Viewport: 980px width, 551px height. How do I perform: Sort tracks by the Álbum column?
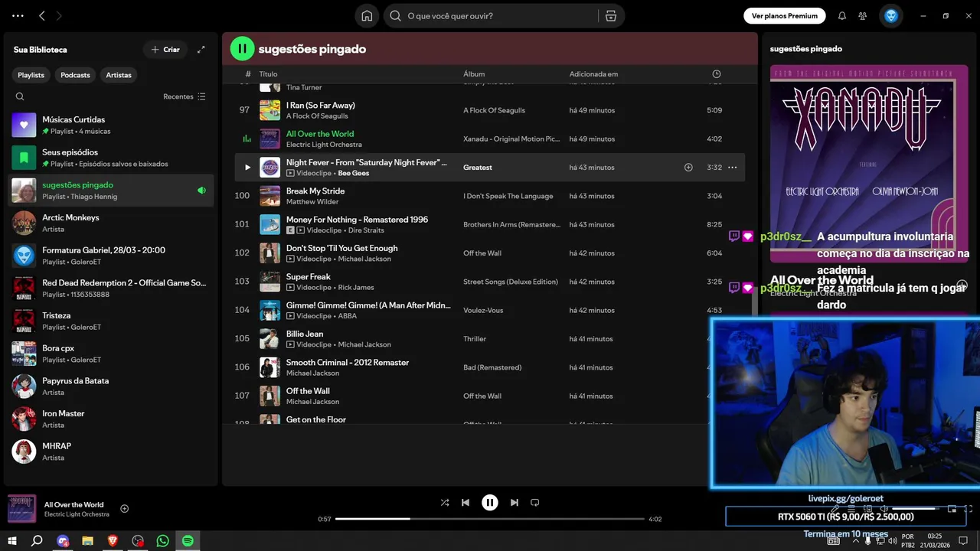coord(474,74)
